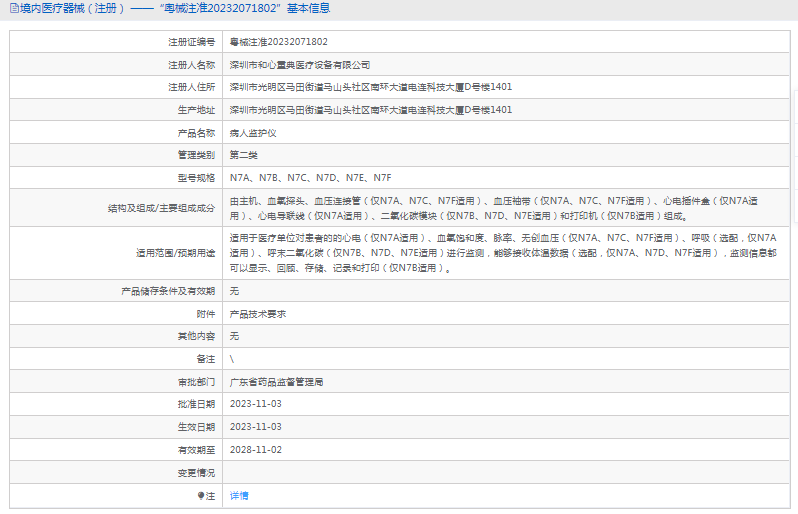
Task: Click the 注册证编号 label cell
Action: (191, 42)
